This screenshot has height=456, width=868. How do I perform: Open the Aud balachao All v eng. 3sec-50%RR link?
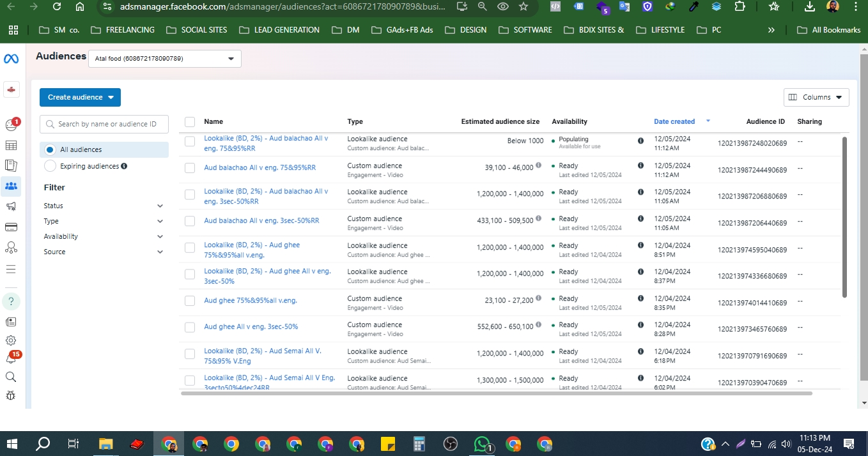(x=261, y=220)
